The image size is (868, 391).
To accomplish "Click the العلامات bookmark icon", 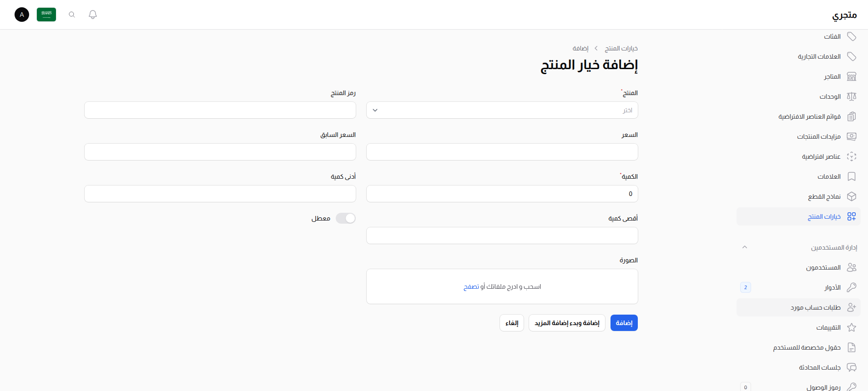I will click(x=852, y=176).
